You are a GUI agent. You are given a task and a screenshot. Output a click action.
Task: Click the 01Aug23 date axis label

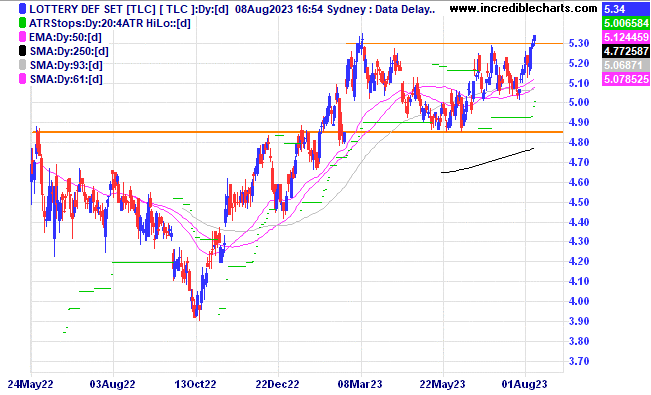click(524, 384)
